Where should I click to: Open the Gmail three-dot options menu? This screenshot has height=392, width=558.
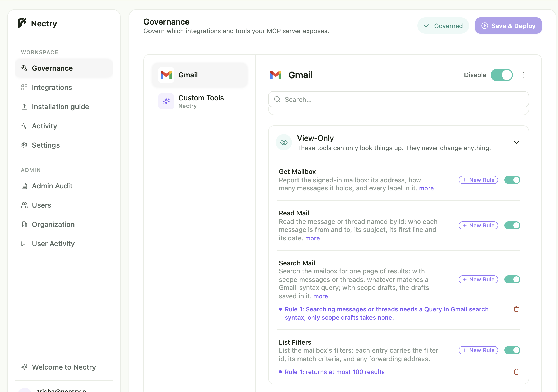point(523,75)
